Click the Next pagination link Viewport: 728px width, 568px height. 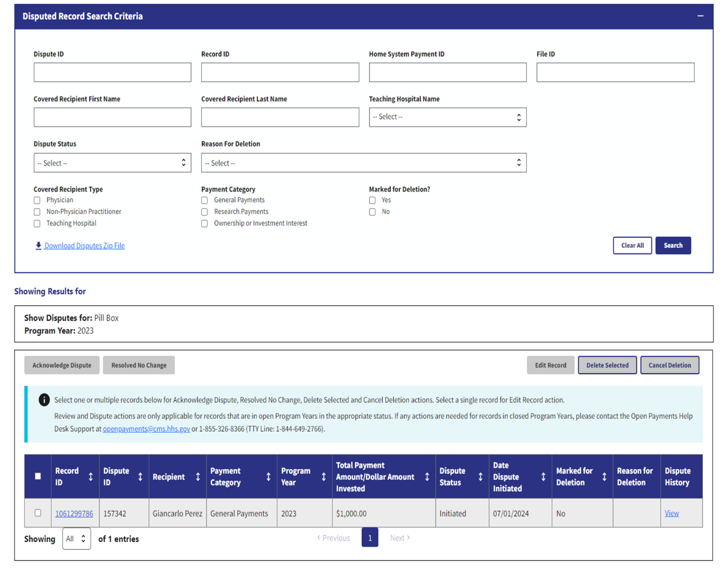point(399,538)
